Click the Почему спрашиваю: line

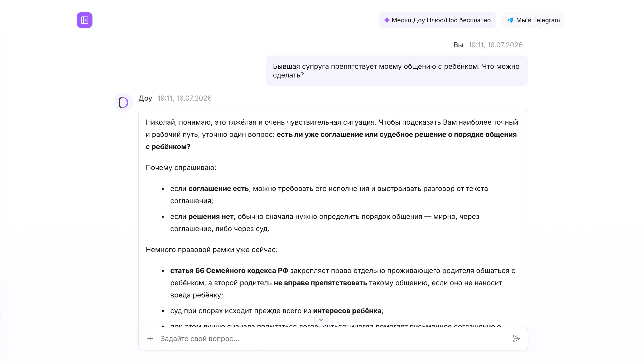[181, 168]
